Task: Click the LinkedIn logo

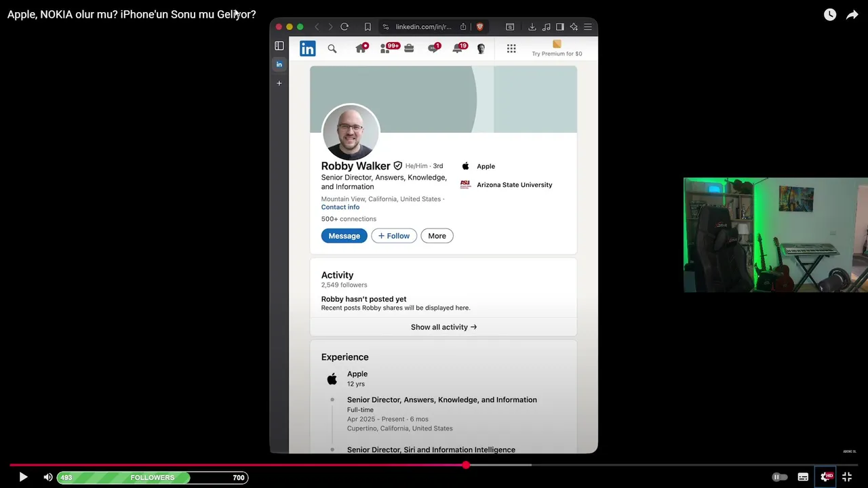Action: pos(308,49)
